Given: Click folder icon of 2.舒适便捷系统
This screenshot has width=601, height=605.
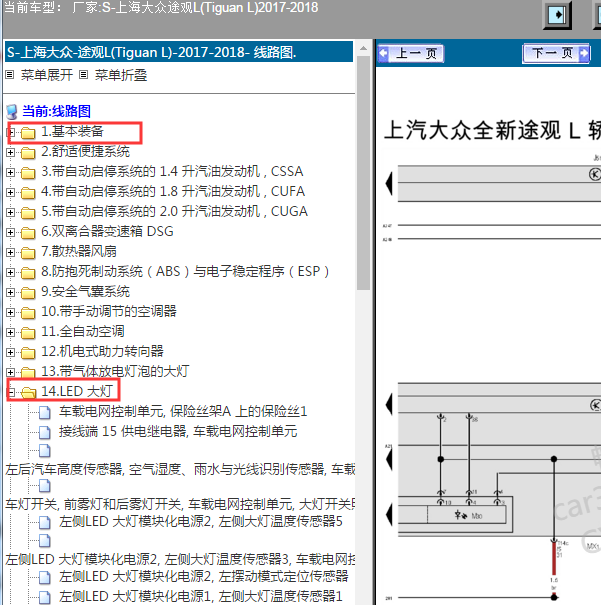Looking at the screenshot, I should point(28,153).
